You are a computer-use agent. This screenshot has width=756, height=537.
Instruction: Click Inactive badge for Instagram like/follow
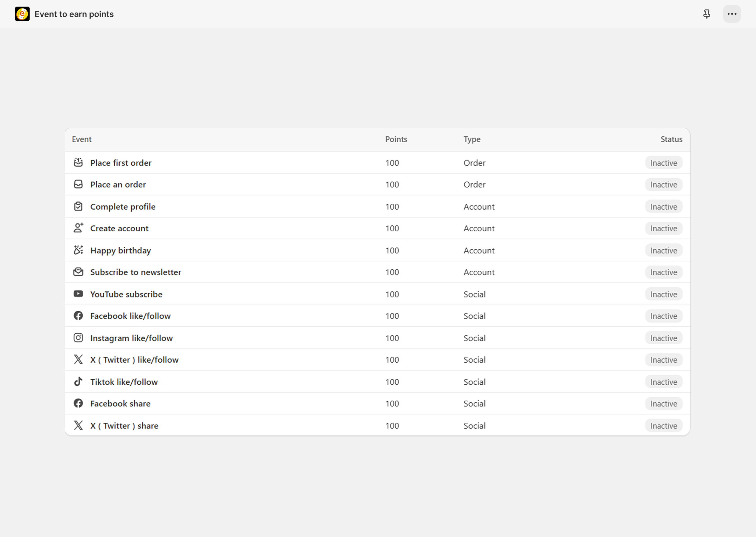coord(664,338)
